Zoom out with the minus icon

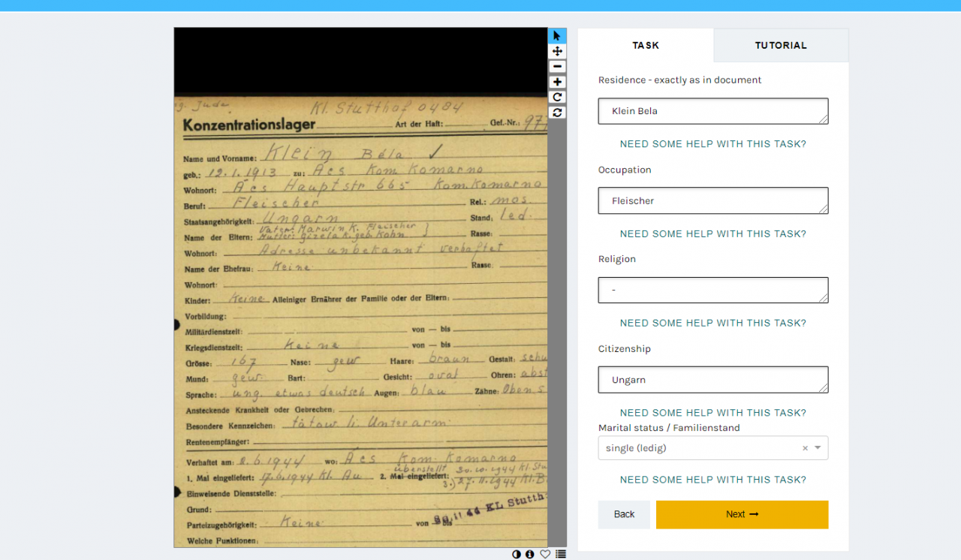[557, 67]
